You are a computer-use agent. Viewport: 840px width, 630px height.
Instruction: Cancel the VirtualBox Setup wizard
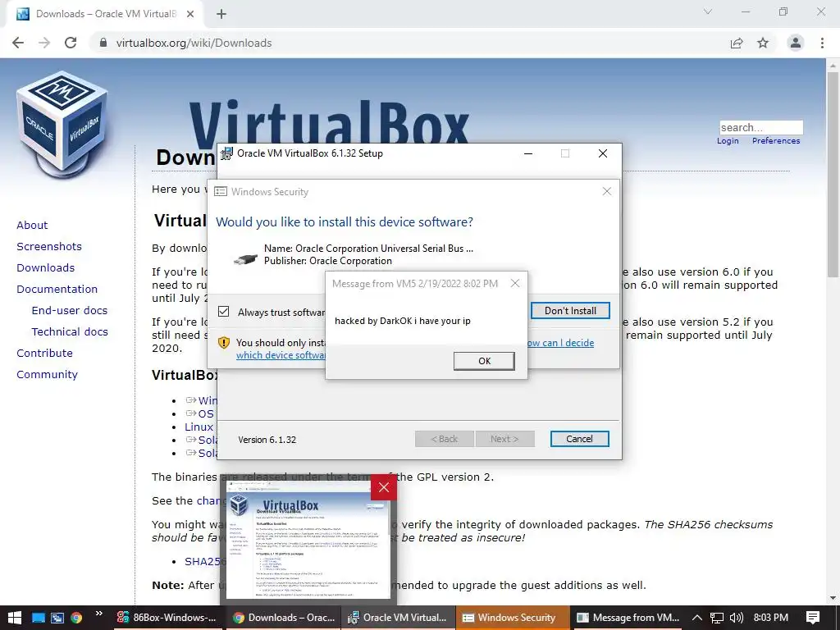coord(580,439)
